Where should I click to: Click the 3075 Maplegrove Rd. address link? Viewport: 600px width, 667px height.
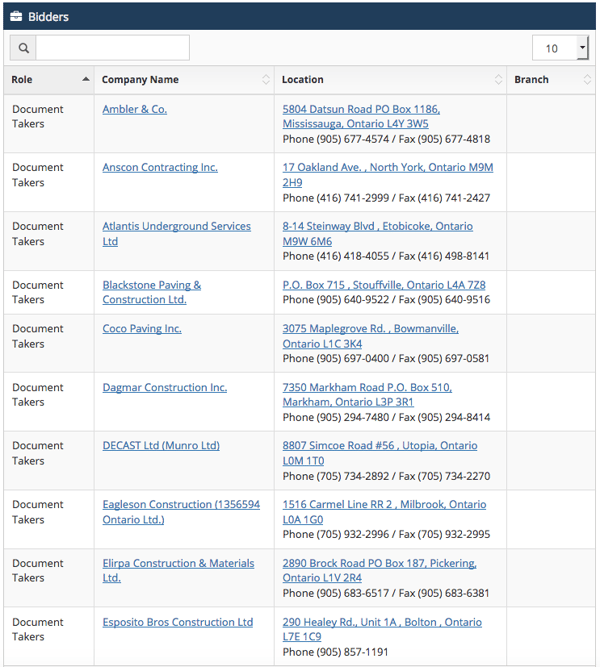coord(370,329)
